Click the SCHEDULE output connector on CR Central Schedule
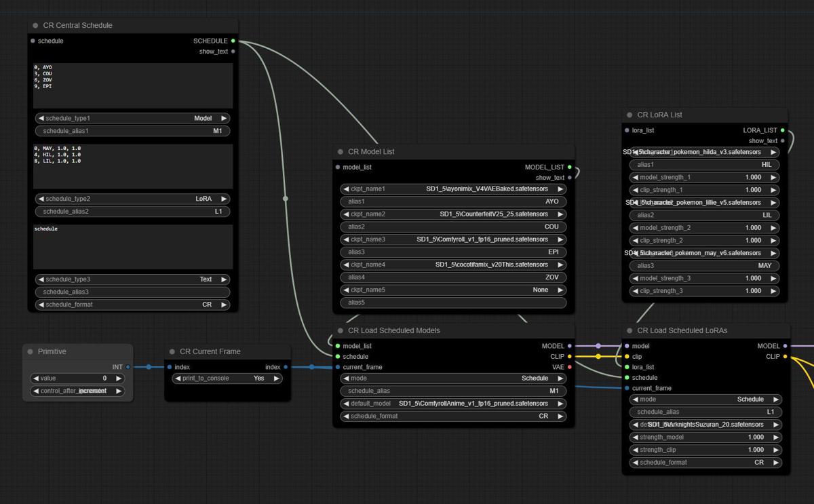This screenshot has width=814, height=504. 233,41
